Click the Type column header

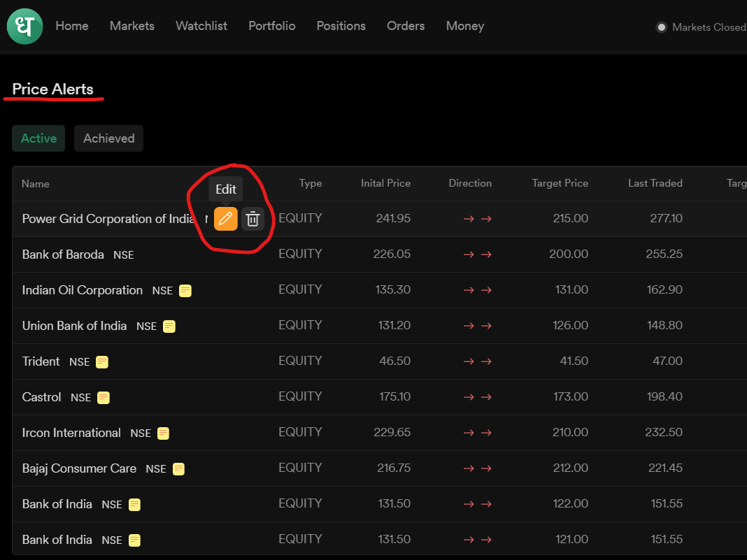[x=311, y=183]
